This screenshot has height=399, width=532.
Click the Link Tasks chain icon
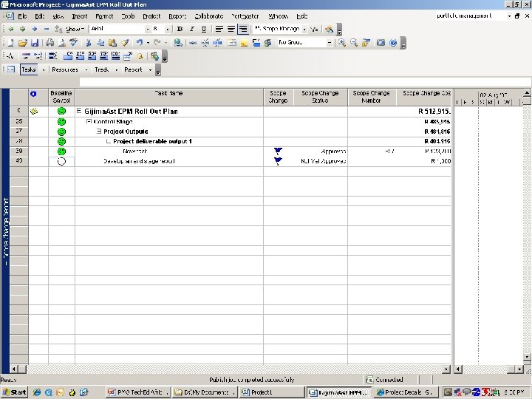coord(193,43)
